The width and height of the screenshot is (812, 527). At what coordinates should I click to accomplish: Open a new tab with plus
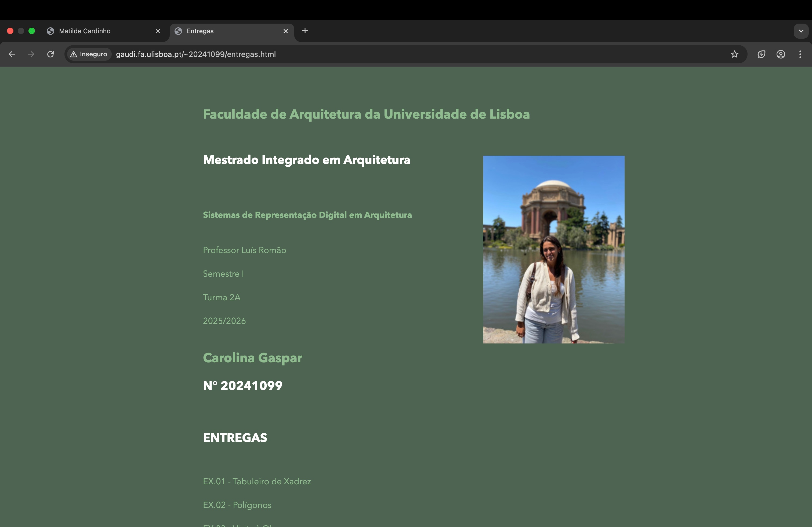pyautogui.click(x=305, y=31)
